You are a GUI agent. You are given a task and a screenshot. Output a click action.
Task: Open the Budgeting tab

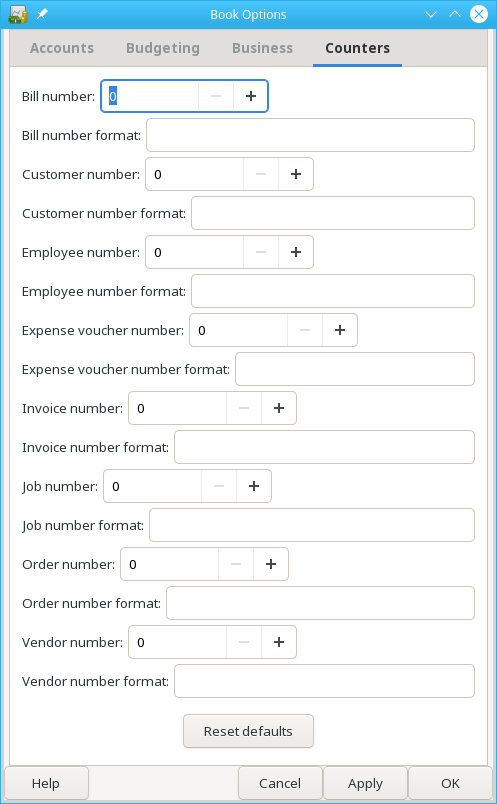tap(163, 48)
